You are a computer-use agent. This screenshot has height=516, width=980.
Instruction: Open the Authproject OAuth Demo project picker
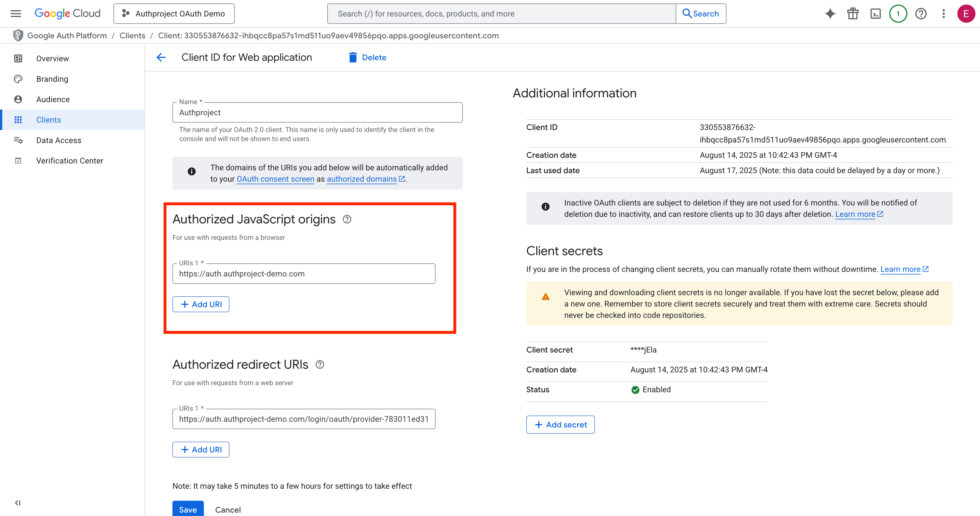click(174, 14)
